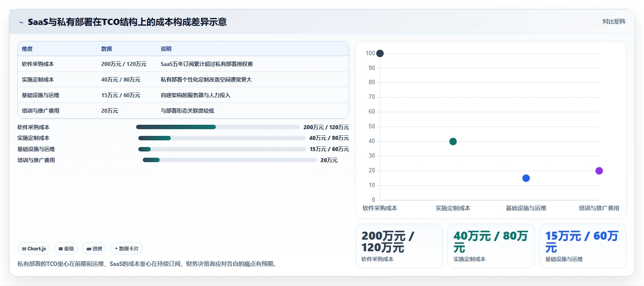Click the 培训与推广费用 table row cell
This screenshot has width=644, height=286.
click(x=41, y=111)
